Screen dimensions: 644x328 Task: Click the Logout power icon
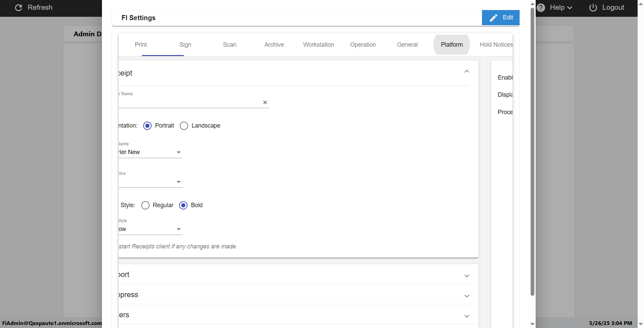[593, 7]
